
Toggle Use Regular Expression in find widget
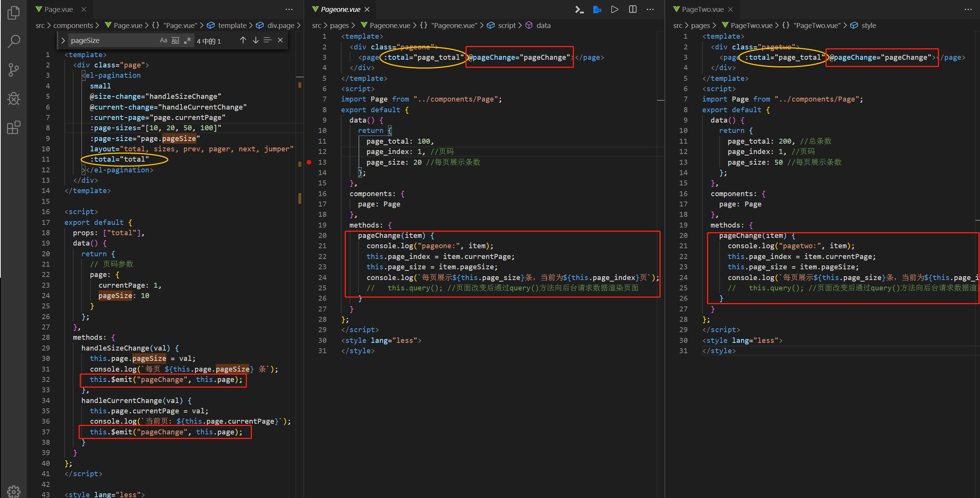187,40
